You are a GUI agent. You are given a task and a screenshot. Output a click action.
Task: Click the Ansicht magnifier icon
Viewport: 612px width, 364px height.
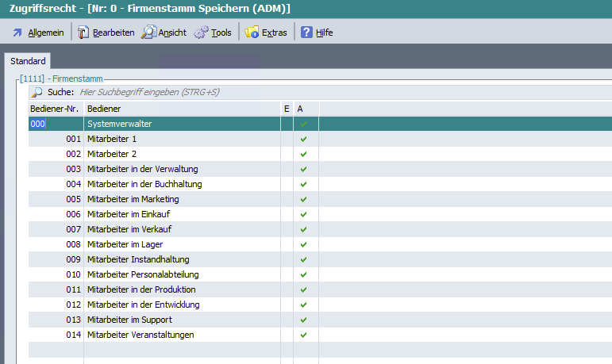click(148, 33)
